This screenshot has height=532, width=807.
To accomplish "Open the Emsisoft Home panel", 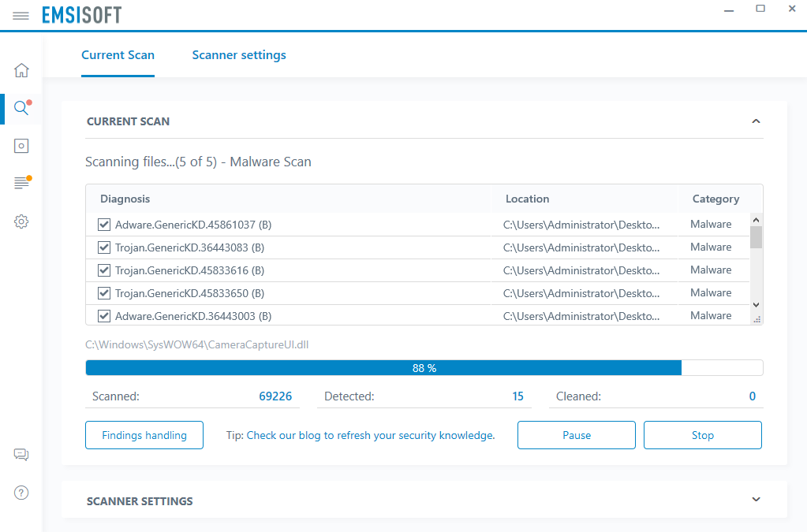I will pyautogui.click(x=21, y=70).
